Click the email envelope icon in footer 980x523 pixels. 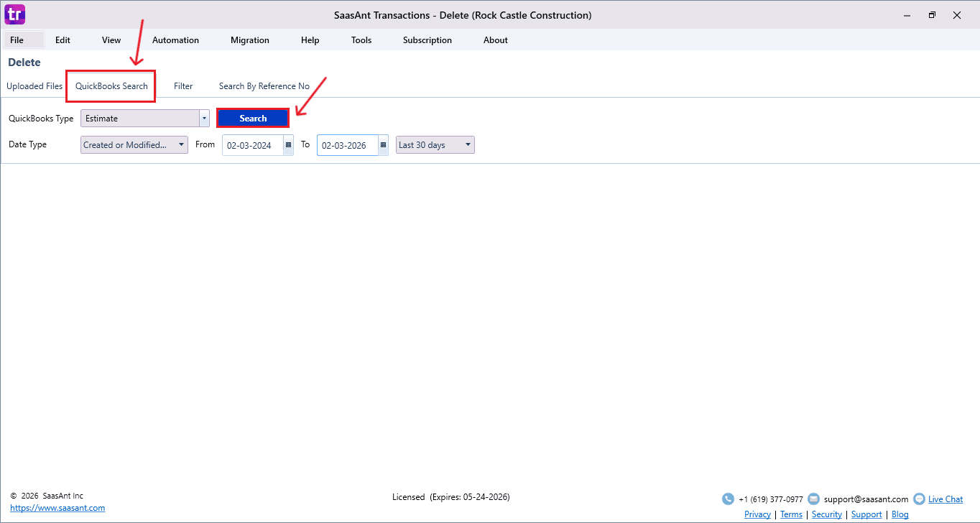[813, 499]
